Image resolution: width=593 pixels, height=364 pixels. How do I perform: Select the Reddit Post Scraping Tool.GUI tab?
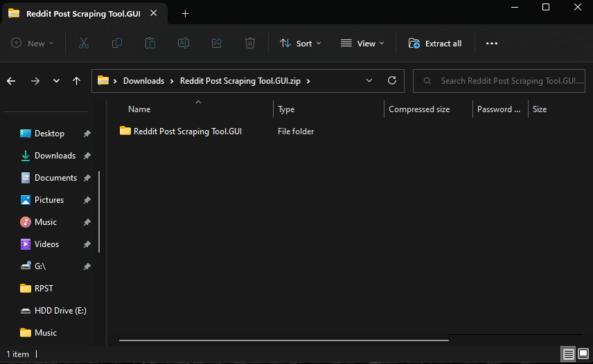85,14
